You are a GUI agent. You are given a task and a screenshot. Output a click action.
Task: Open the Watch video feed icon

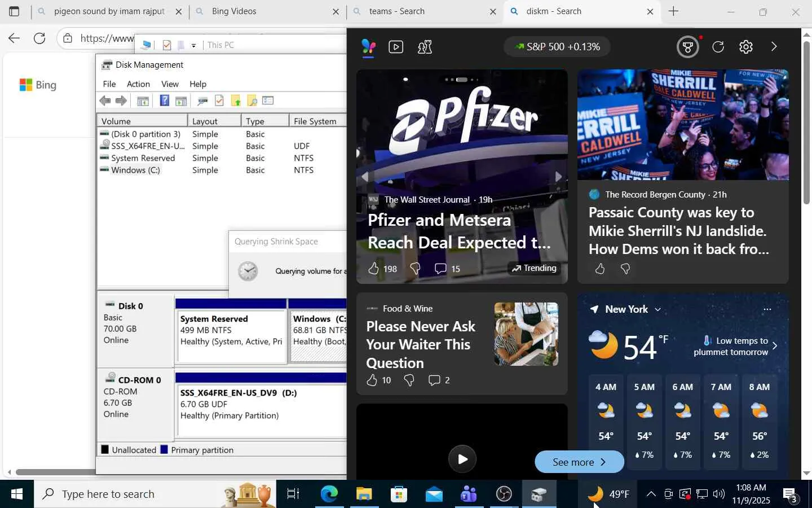click(396, 47)
